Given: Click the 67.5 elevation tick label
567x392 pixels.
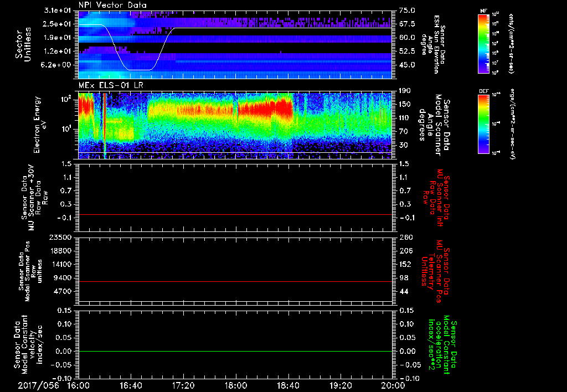Looking at the screenshot, I should (407, 24).
